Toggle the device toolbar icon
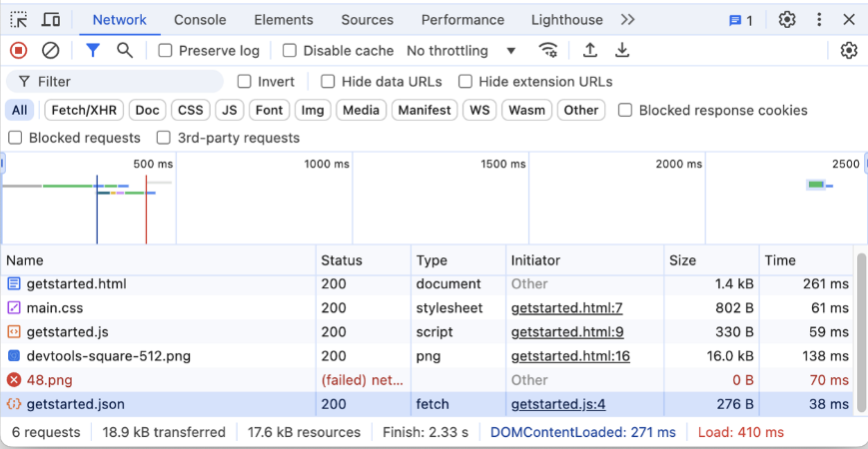This screenshot has height=449, width=868. coord(51,20)
